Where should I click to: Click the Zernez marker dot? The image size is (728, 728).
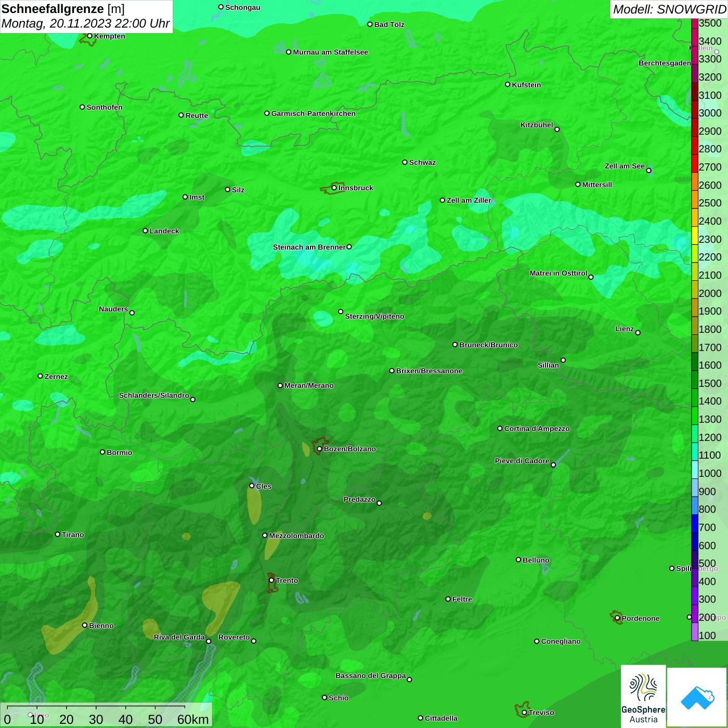pos(40,376)
